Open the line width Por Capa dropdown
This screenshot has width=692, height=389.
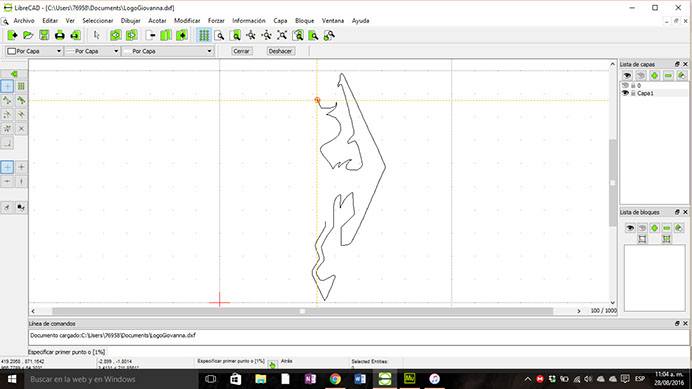(92, 51)
